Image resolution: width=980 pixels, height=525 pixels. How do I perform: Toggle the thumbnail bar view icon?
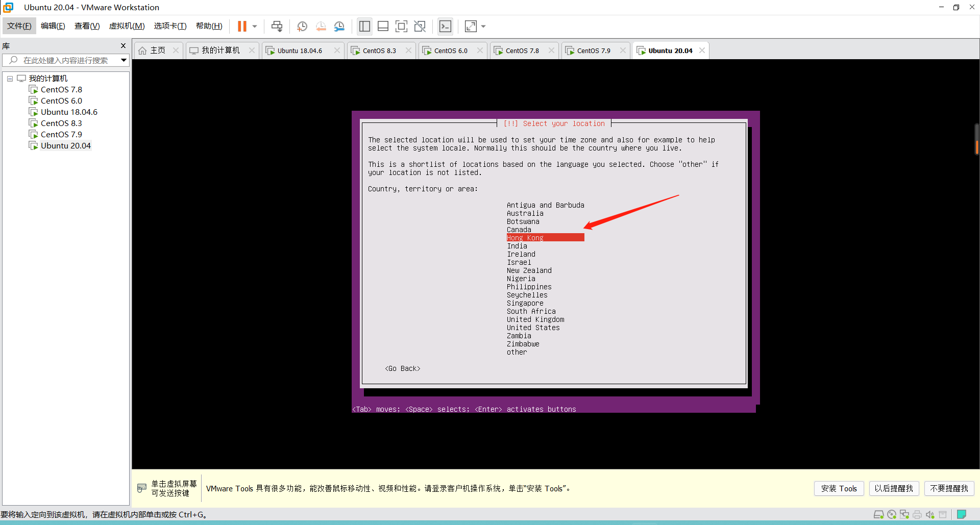tap(383, 26)
